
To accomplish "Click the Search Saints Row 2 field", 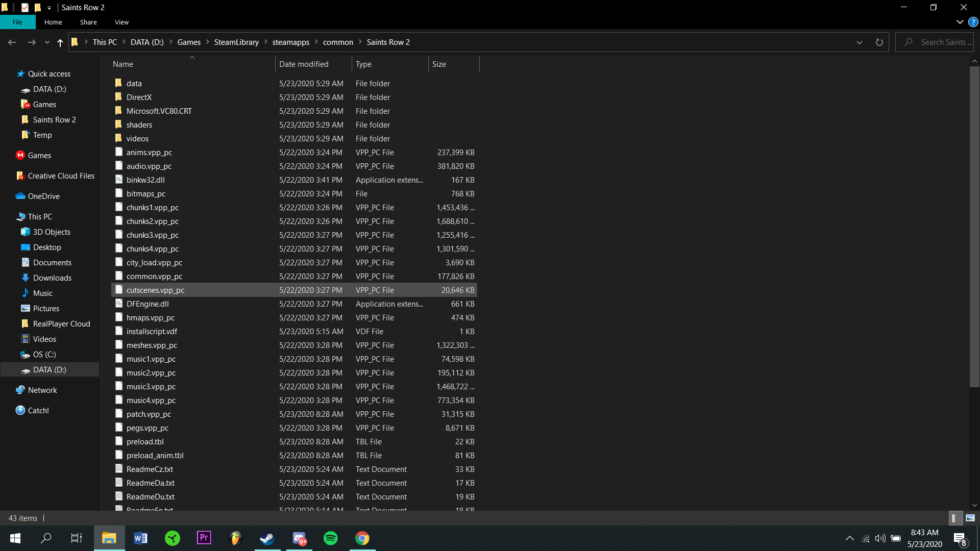I will coord(935,42).
